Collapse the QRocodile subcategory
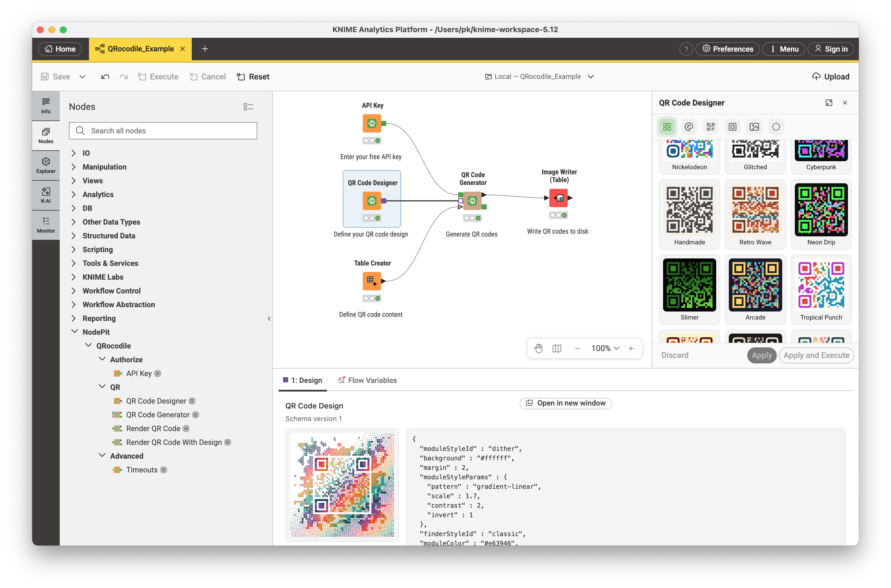Screen dimensions: 891x588 (x=88, y=345)
